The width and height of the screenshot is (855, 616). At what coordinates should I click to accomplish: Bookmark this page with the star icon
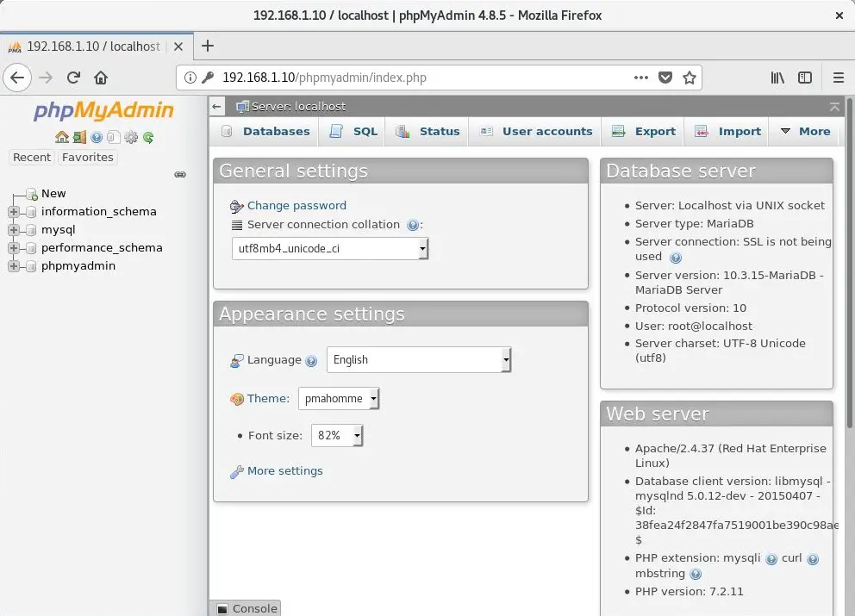click(x=690, y=78)
